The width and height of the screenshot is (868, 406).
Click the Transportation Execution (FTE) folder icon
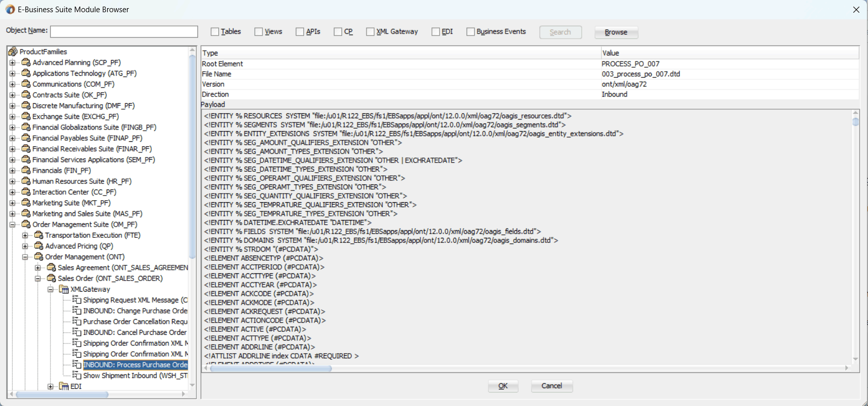point(39,235)
